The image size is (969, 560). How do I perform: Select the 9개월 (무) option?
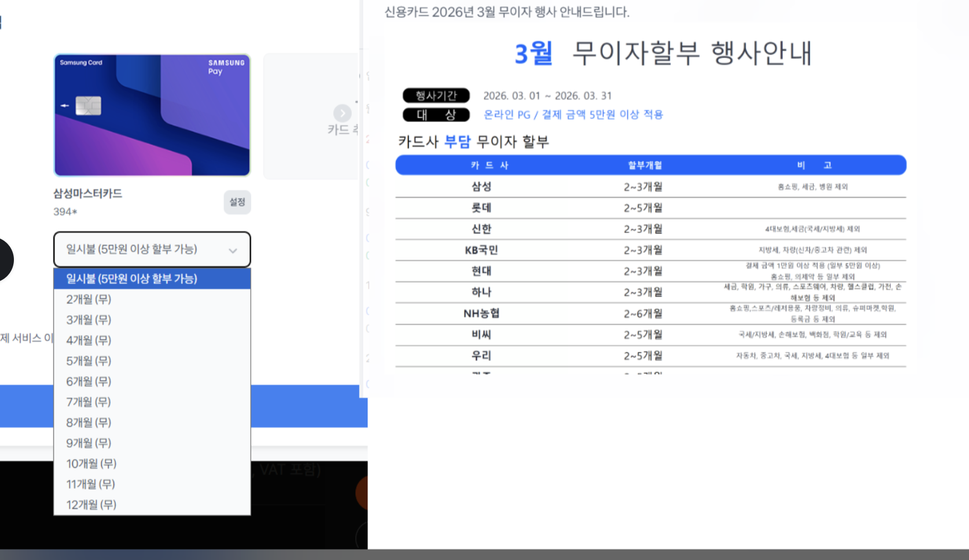click(x=152, y=443)
